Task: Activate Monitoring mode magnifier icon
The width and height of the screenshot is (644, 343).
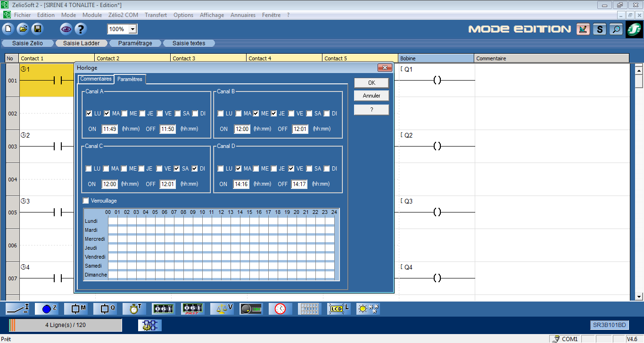Action: [616, 29]
